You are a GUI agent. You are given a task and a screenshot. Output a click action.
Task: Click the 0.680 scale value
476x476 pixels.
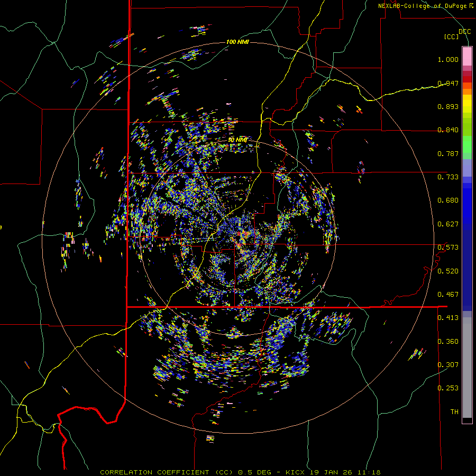point(448,200)
